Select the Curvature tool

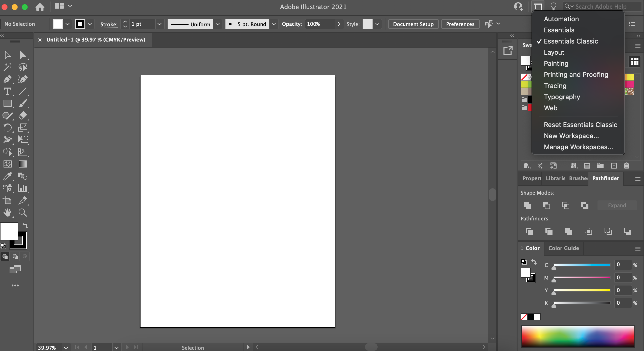click(23, 79)
